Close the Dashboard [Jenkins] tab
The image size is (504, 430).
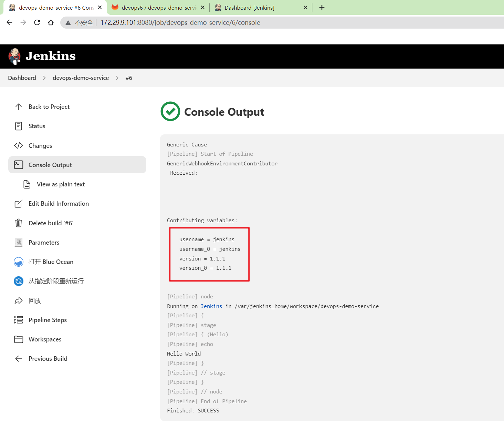click(x=305, y=7)
